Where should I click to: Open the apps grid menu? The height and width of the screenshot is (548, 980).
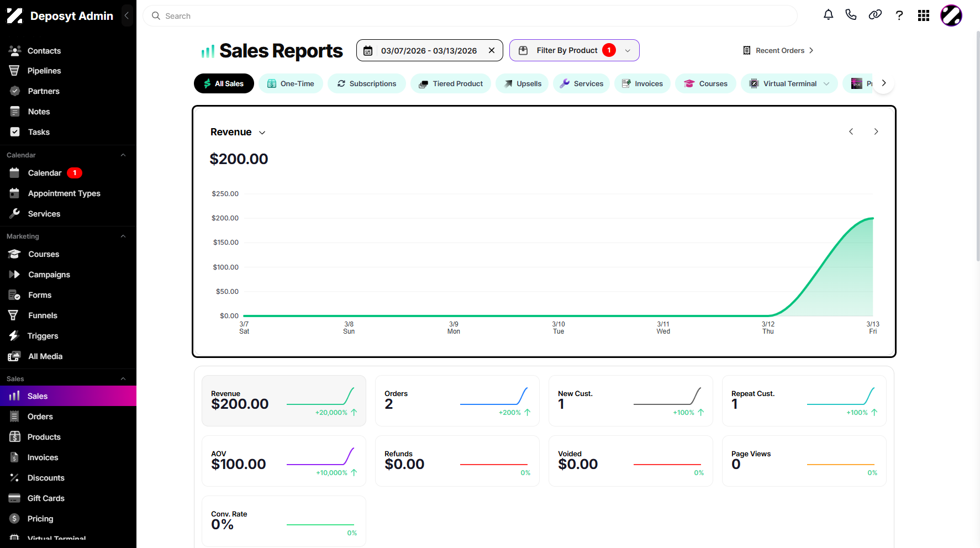pos(924,15)
